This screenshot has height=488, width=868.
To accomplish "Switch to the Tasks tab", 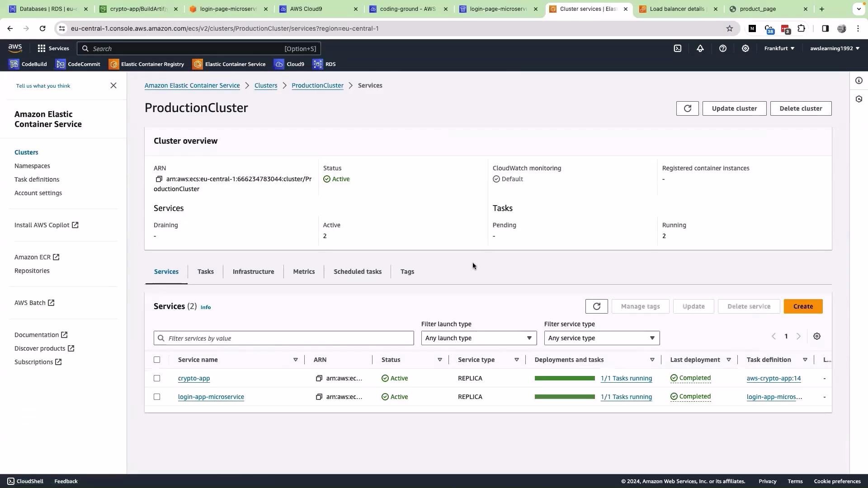I will pos(205,272).
